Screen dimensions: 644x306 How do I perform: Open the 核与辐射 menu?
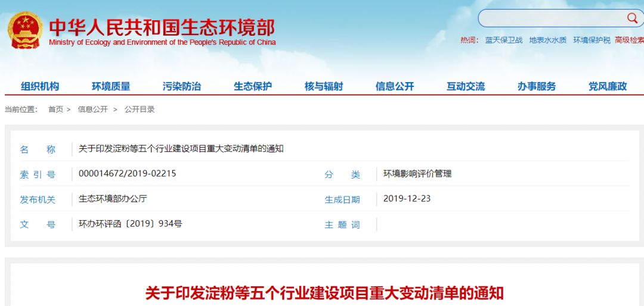(324, 86)
